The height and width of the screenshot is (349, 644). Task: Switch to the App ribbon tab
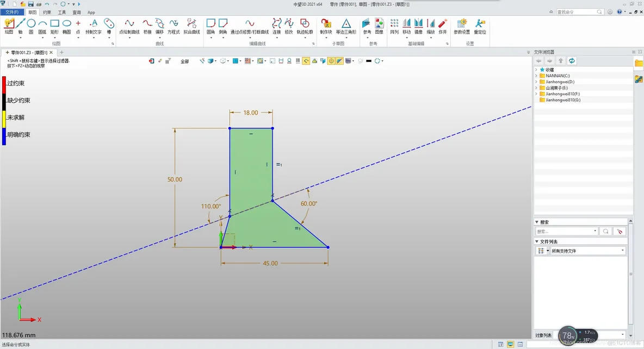(91, 13)
